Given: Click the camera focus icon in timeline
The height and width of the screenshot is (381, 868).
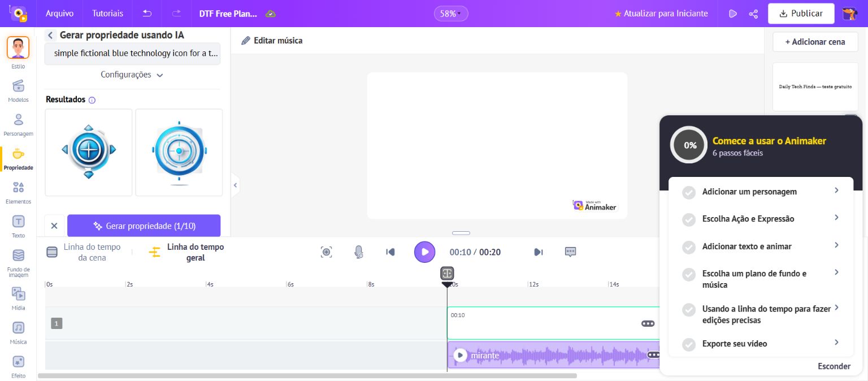Looking at the screenshot, I should tap(326, 252).
